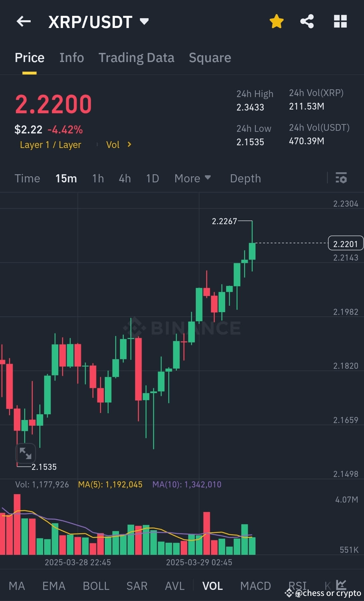Tap the Layer 1 / Layer category tag
Image resolution: width=364 pixels, height=601 pixels.
[x=50, y=145]
